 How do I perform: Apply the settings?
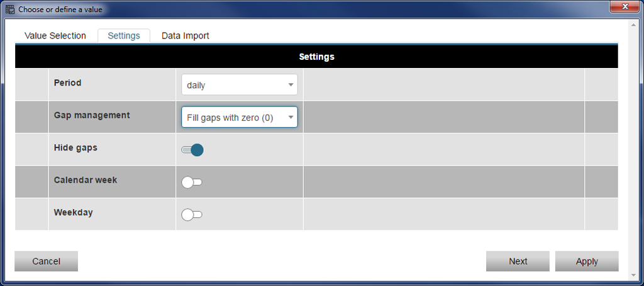pyautogui.click(x=587, y=261)
